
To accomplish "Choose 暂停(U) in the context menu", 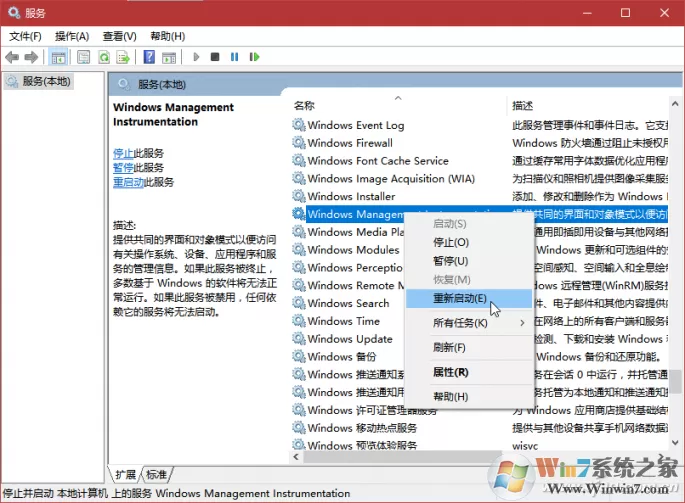I will (469, 261).
